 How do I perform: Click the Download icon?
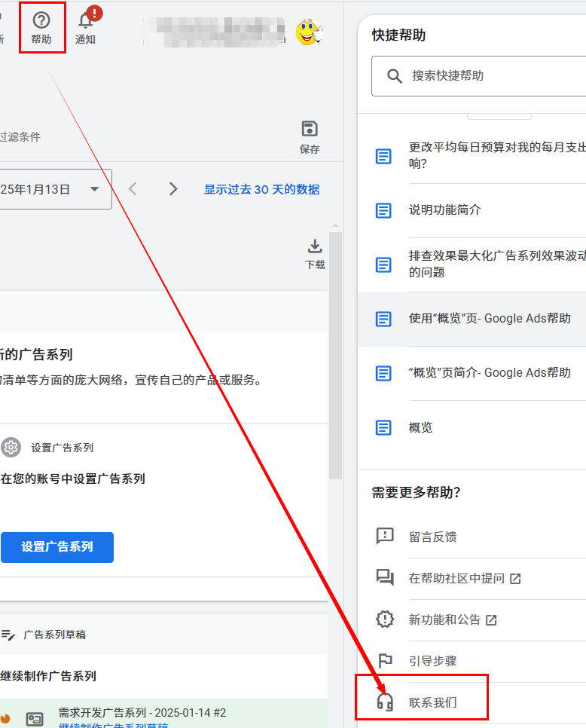tap(315, 246)
